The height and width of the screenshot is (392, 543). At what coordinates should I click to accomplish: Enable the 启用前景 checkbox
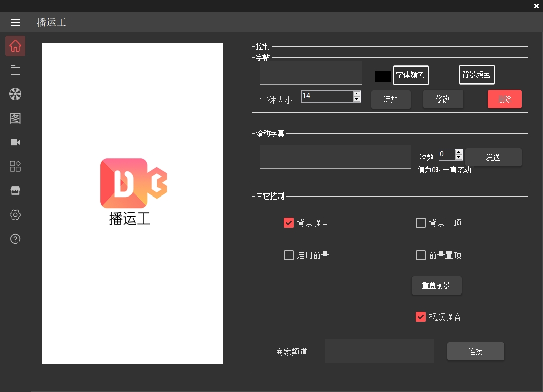[x=289, y=255]
